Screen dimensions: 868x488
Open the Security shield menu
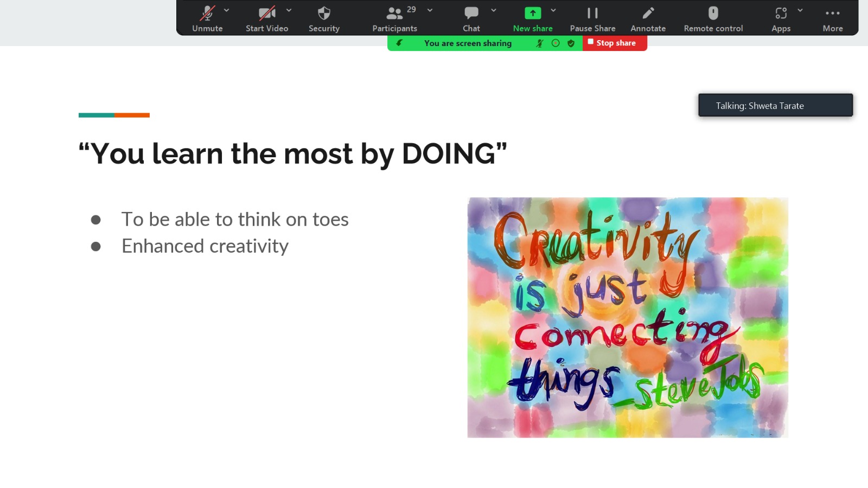(324, 19)
